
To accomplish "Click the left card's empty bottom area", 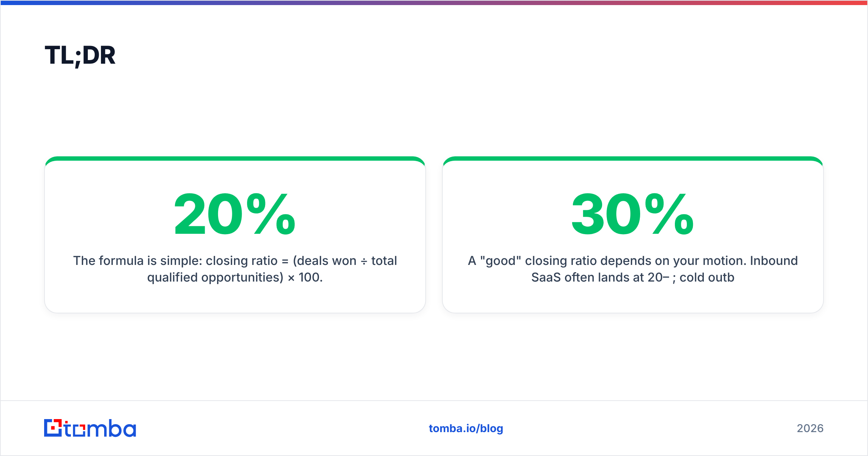I will pyautogui.click(x=235, y=299).
